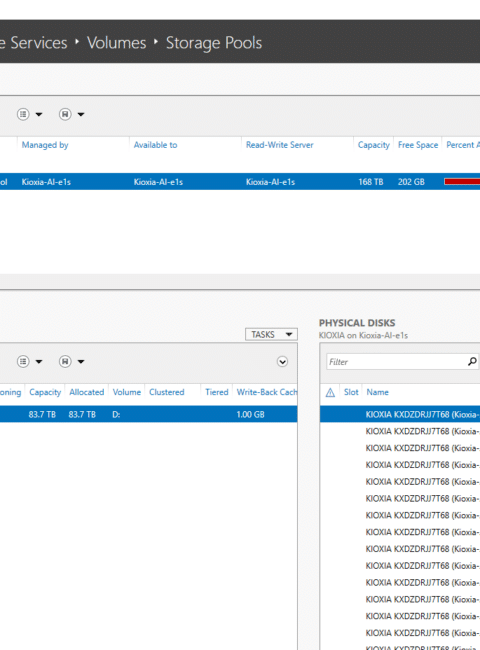Click the 83.7 TB value under Capacity

coord(42,415)
